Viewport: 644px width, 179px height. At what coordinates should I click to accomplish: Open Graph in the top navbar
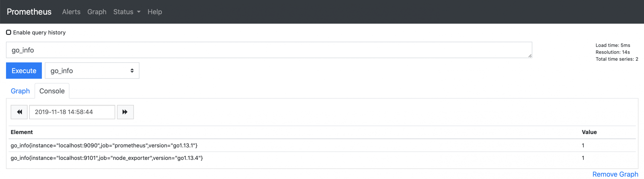[x=97, y=12]
